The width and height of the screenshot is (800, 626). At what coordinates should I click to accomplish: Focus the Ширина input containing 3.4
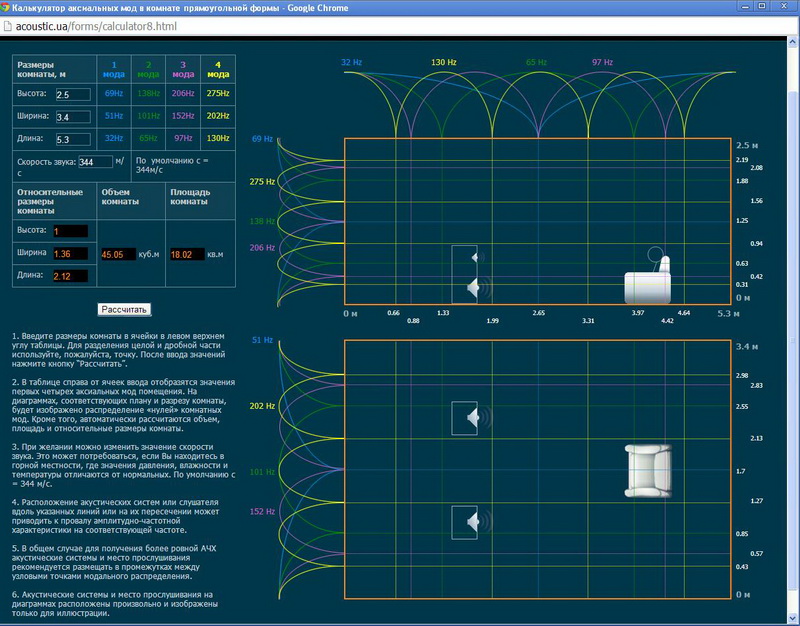pos(74,116)
